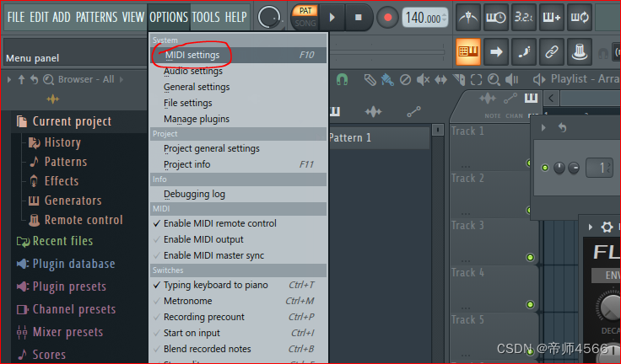Toggle Blend recorded notes switch
This screenshot has width=621, height=364.
[x=239, y=349]
